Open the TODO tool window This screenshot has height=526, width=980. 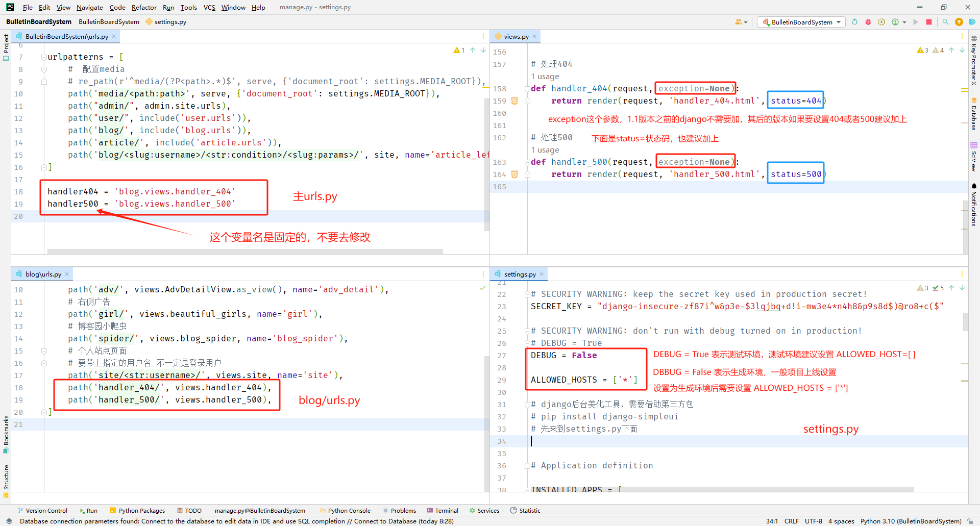(189, 510)
